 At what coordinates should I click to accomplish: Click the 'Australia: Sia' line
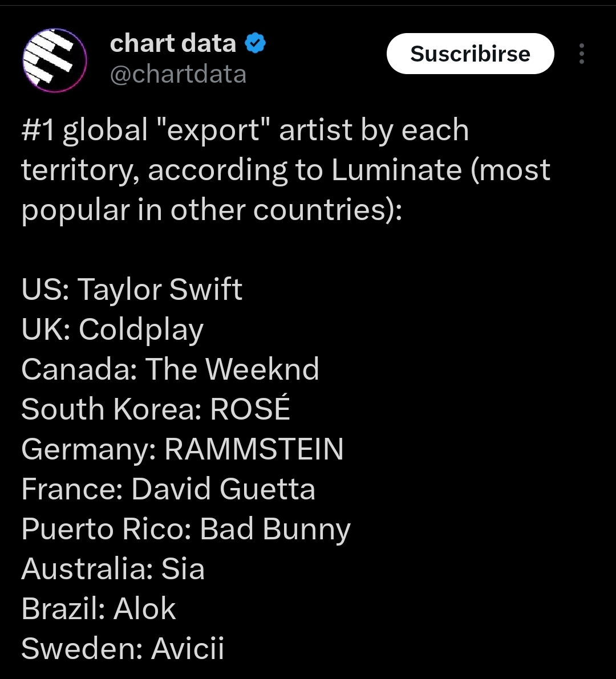pos(113,569)
